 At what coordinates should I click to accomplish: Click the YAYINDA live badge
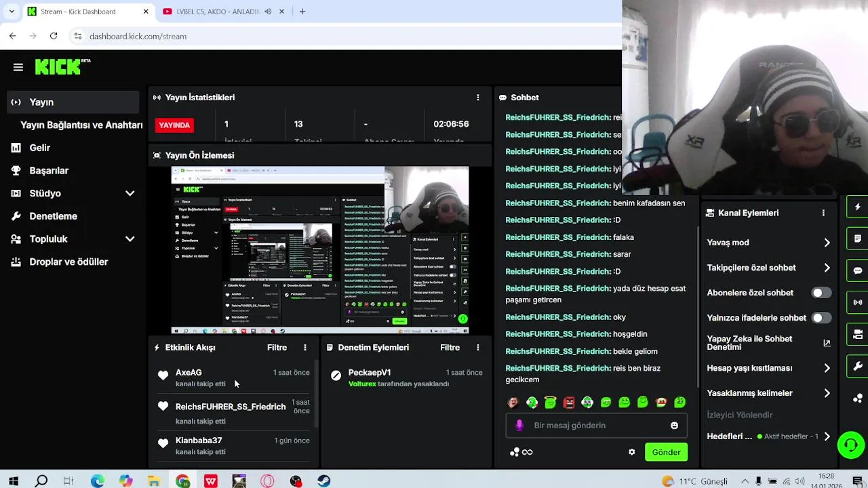pos(174,125)
